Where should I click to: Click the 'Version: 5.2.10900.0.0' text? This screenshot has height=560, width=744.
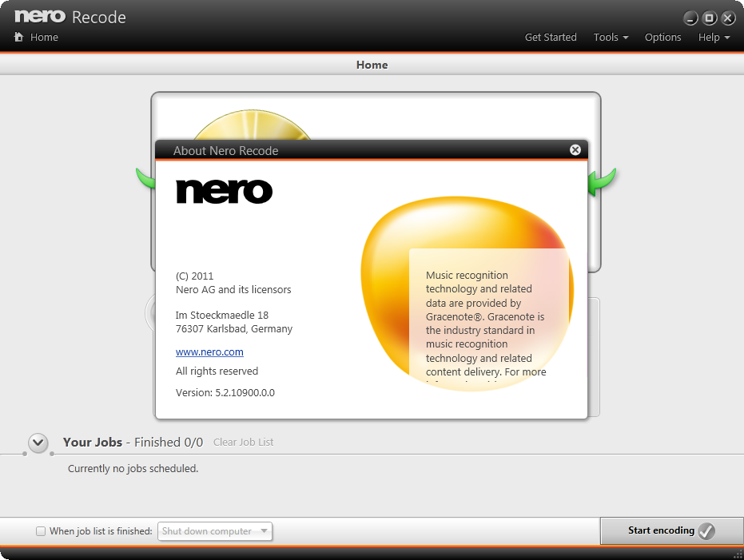pyautogui.click(x=225, y=392)
